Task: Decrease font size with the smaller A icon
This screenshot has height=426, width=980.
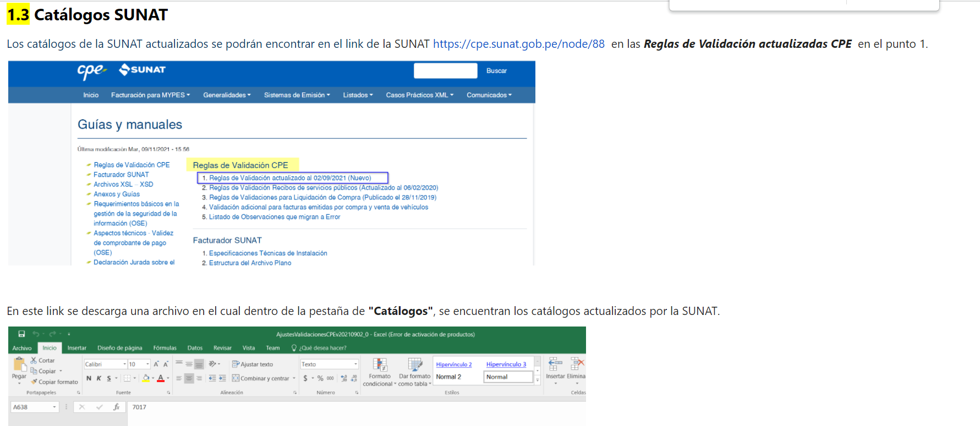Action: pos(166,364)
